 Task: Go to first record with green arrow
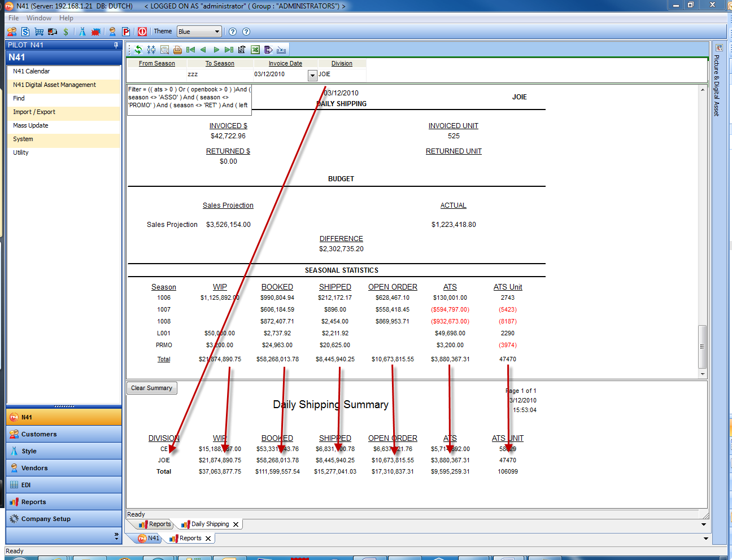coord(190,50)
